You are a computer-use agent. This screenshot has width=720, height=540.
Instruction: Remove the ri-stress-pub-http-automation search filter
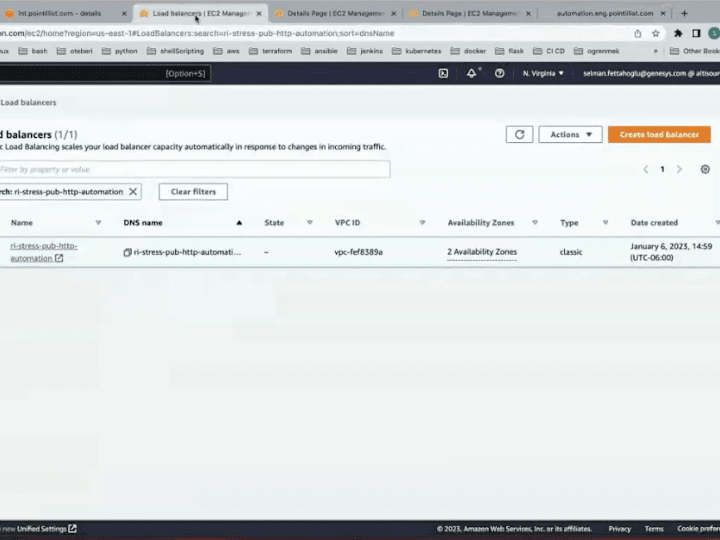[133, 192]
